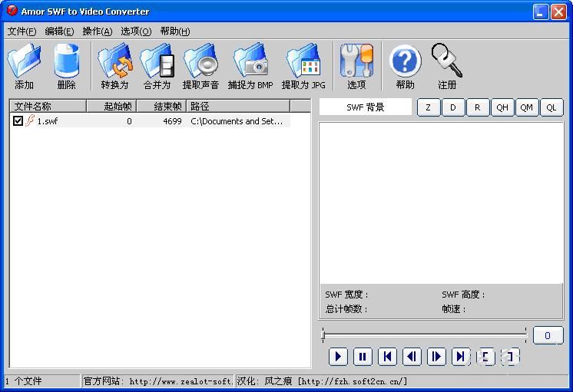
Task: Click the 注册 (Register) key icon
Action: coord(446,61)
